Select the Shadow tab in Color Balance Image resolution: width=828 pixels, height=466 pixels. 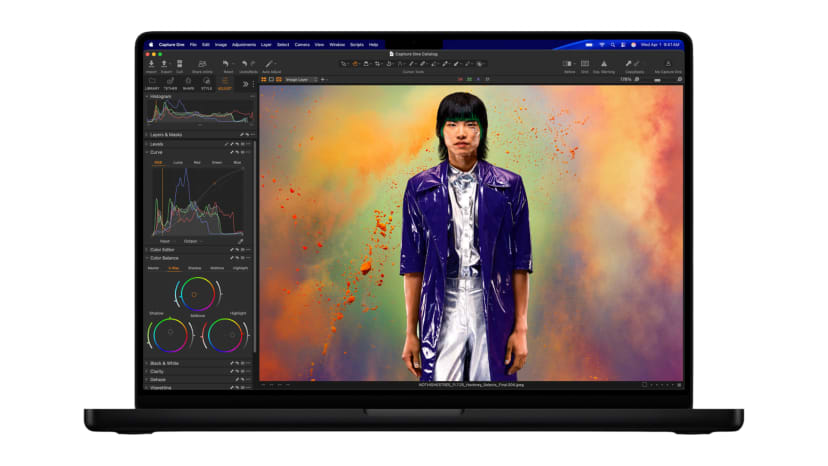tap(194, 268)
